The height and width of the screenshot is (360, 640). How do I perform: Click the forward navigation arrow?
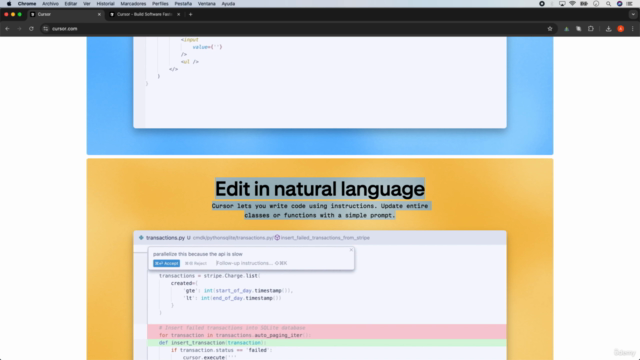click(19, 29)
